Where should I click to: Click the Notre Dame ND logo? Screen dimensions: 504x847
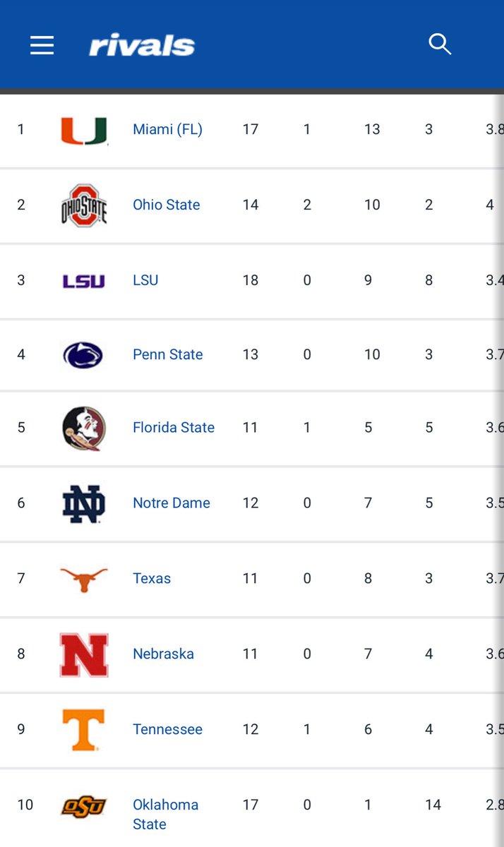(83, 504)
